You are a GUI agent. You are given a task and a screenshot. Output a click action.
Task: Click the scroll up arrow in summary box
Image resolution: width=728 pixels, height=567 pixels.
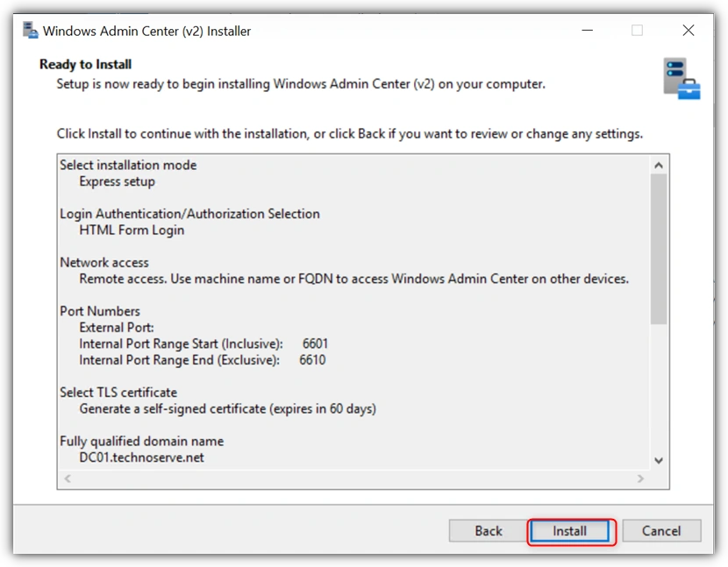[659, 165]
